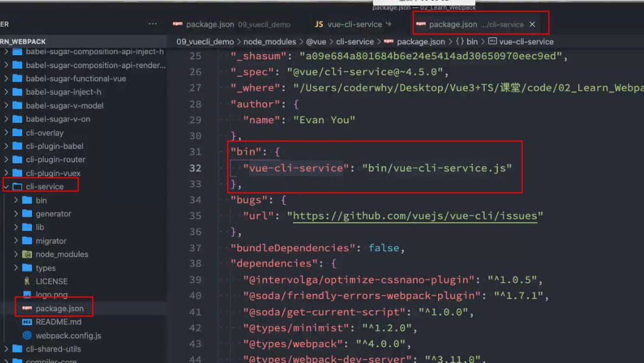The width and height of the screenshot is (644, 363).
Task: Click the "@vue/cli-service@~4.5.0" spec value
Action: coord(365,72)
